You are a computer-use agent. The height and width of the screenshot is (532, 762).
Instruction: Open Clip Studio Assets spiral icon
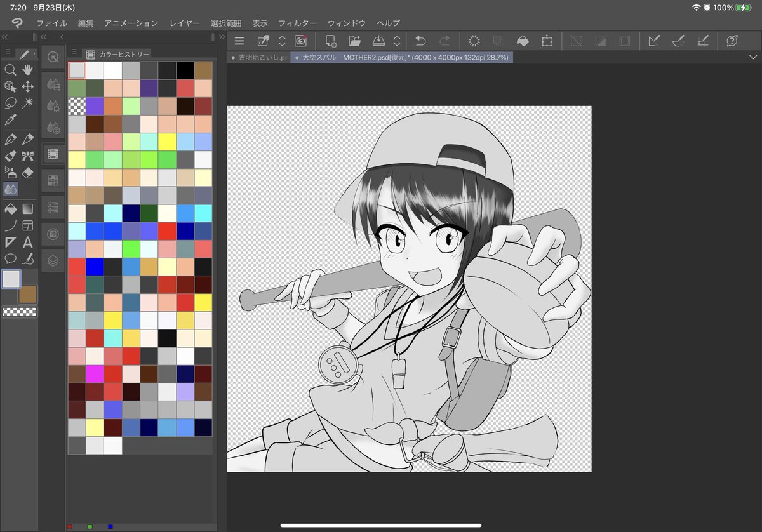pos(301,41)
